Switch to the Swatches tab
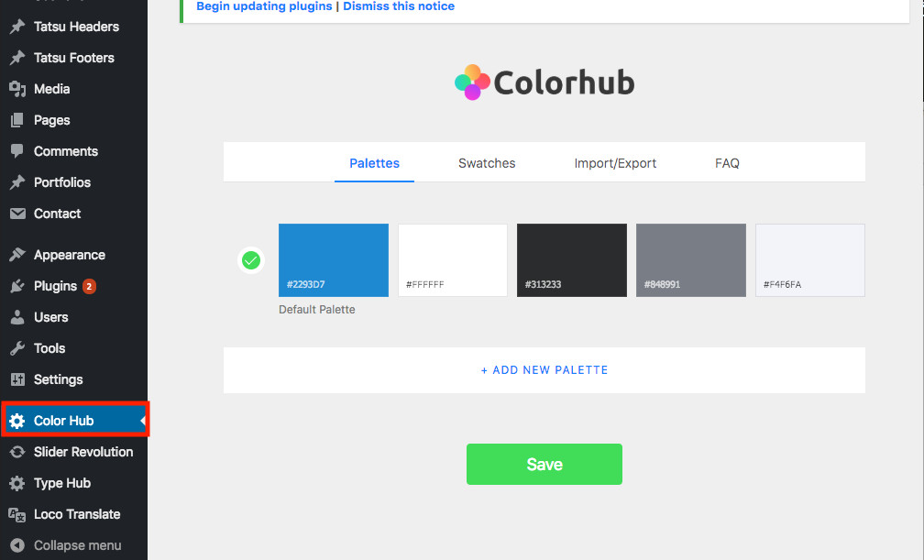924x560 pixels. coord(487,163)
